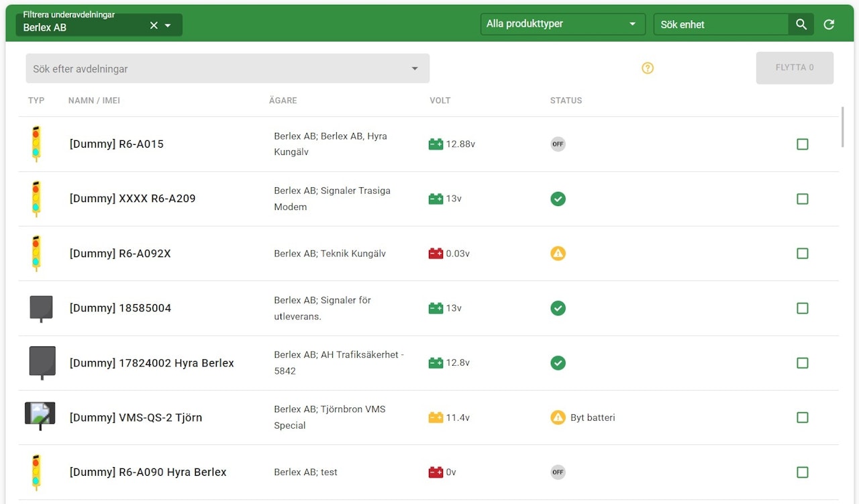Screen dimensions: 859x504
Task: Click the search magnifier icon
Action: tap(801, 24)
